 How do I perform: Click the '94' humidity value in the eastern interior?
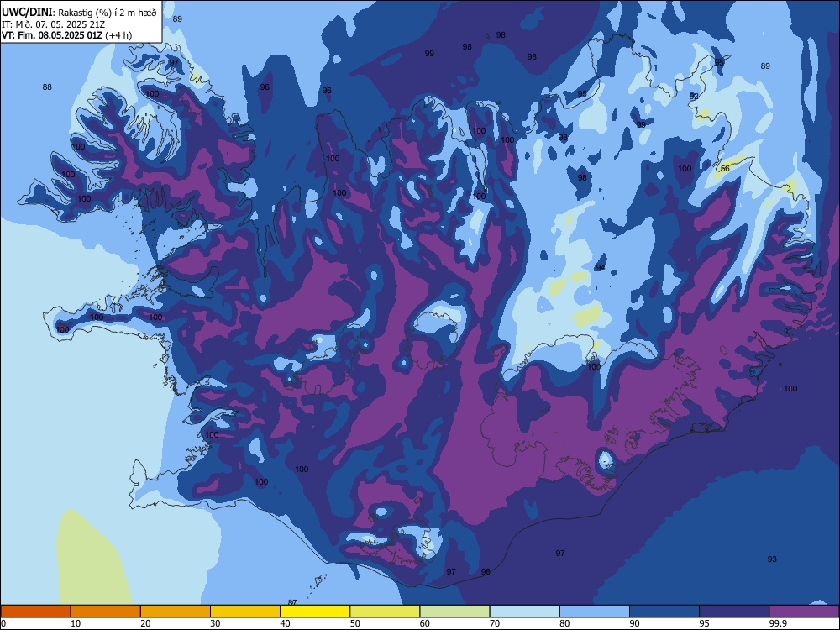click(601, 267)
